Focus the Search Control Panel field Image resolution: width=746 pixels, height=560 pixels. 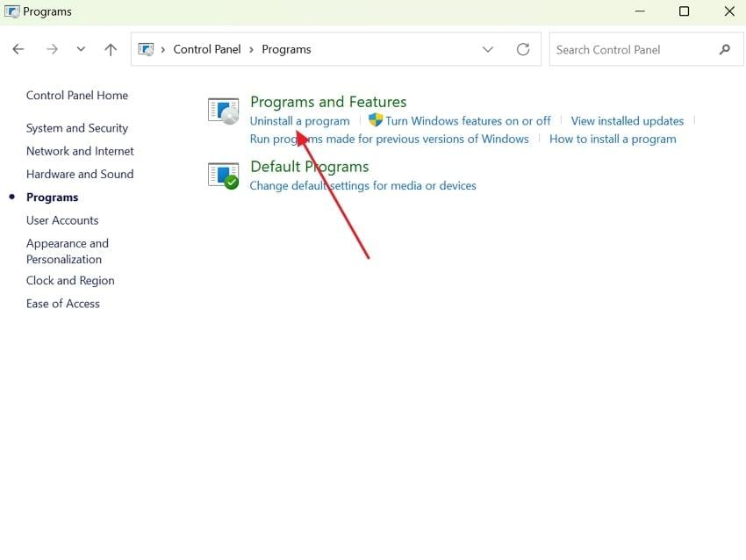tap(646, 49)
